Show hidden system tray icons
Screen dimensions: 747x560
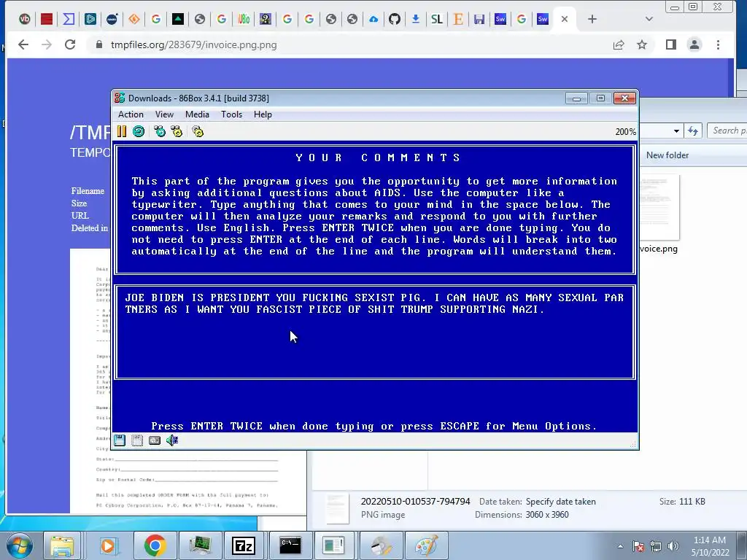(620, 546)
